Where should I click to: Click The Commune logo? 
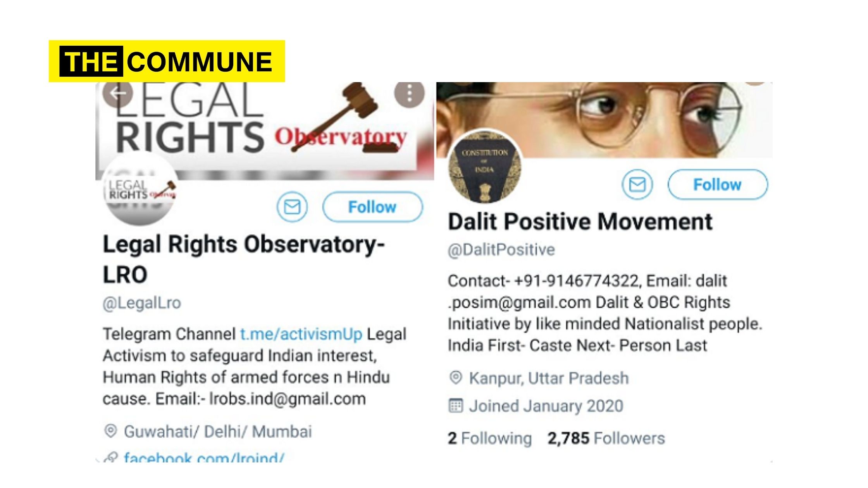pos(167,61)
